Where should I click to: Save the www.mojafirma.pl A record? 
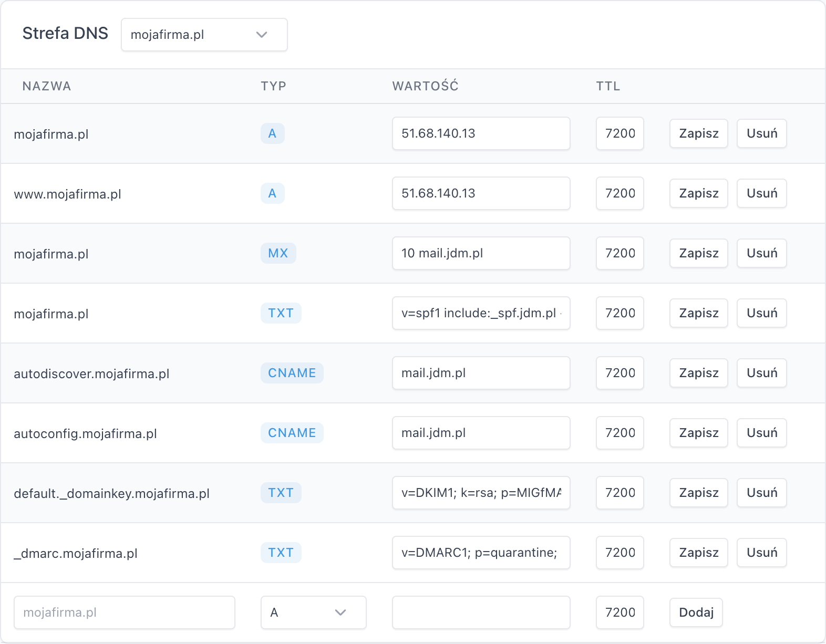pos(698,193)
